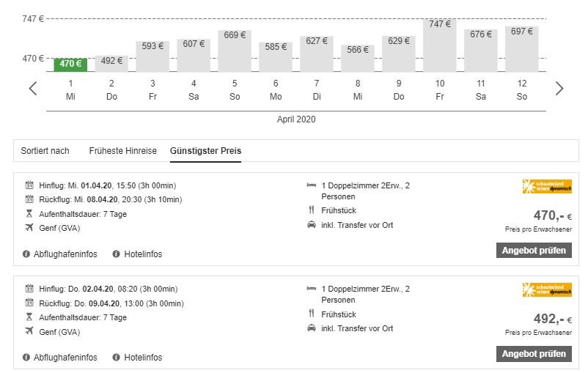The width and height of the screenshot is (588, 373).
Task: Click info icon beside second Hotelinfos
Action: pyautogui.click(x=116, y=358)
